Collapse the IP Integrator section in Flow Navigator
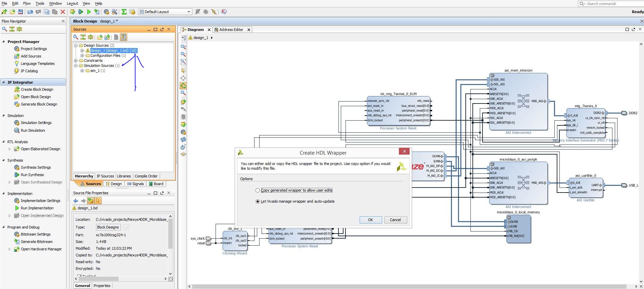Image resolution: width=644 pixels, height=289 pixels. point(3,82)
